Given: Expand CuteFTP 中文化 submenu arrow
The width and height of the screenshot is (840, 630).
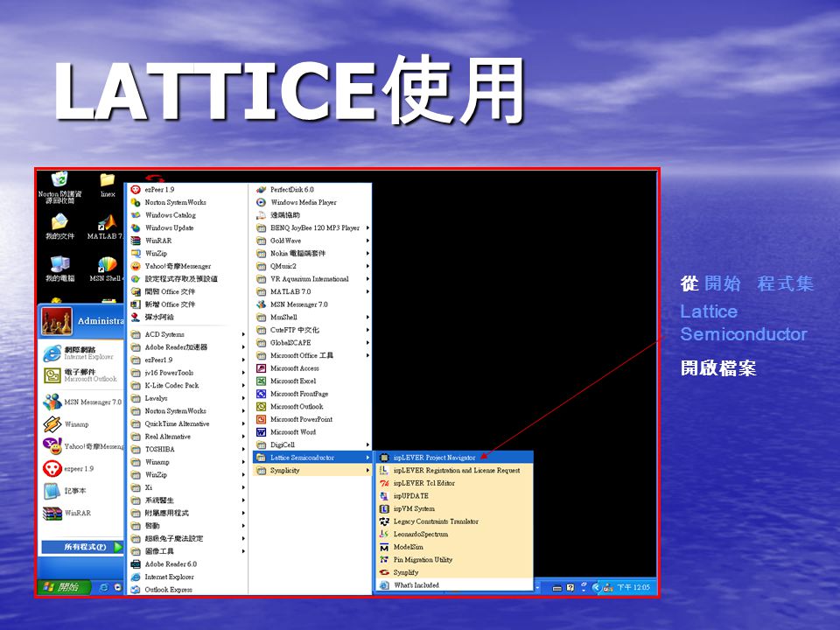Looking at the screenshot, I should pos(367,330).
